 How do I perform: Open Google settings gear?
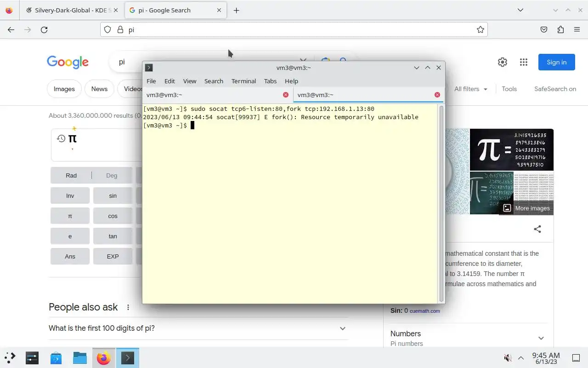coord(503,62)
